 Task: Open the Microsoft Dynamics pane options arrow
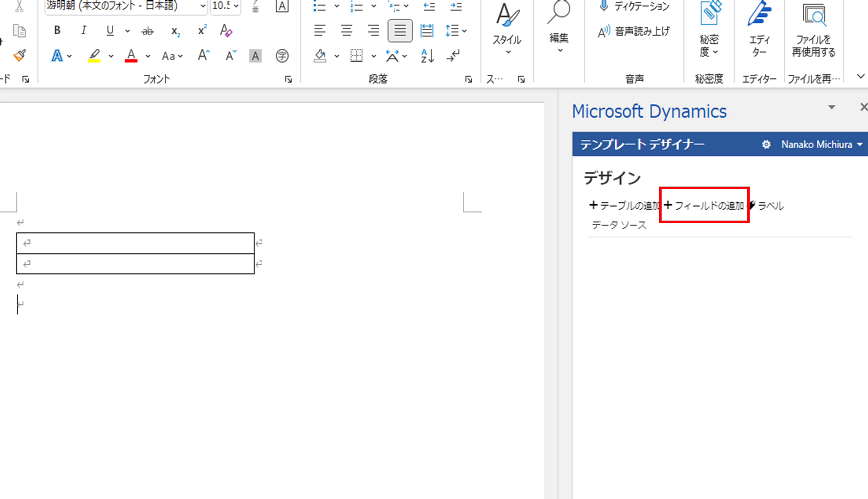[832, 107]
